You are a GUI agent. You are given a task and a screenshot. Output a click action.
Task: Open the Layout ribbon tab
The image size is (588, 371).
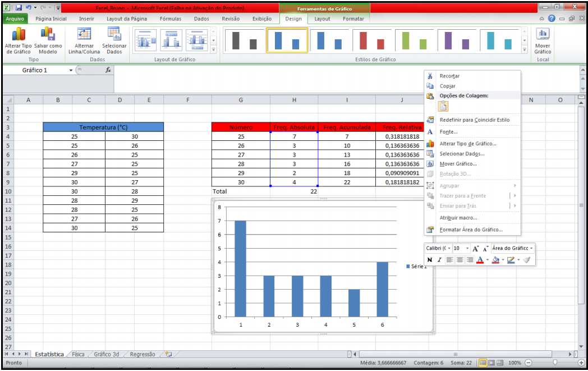point(322,19)
